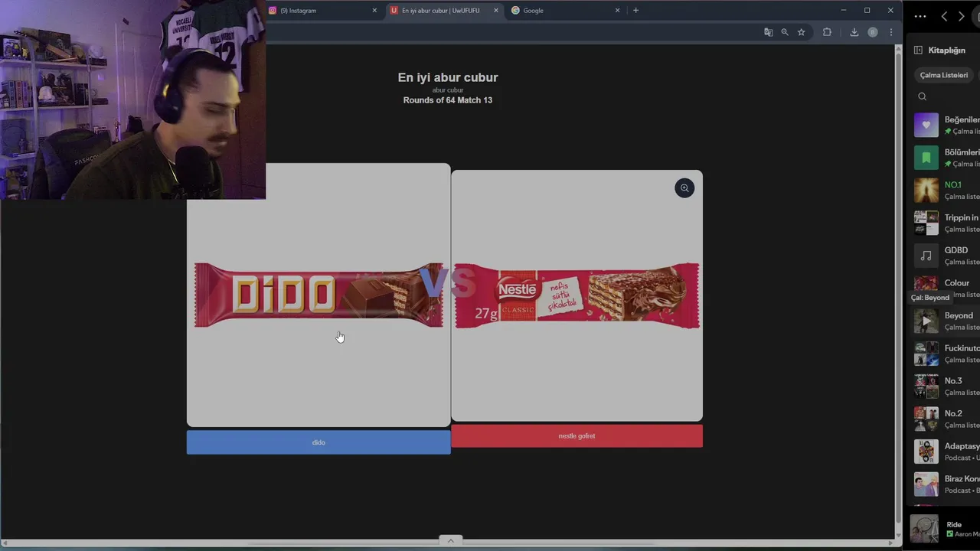Open the NO.1 playlist
Viewport: 980px width, 551px height.
(946, 191)
